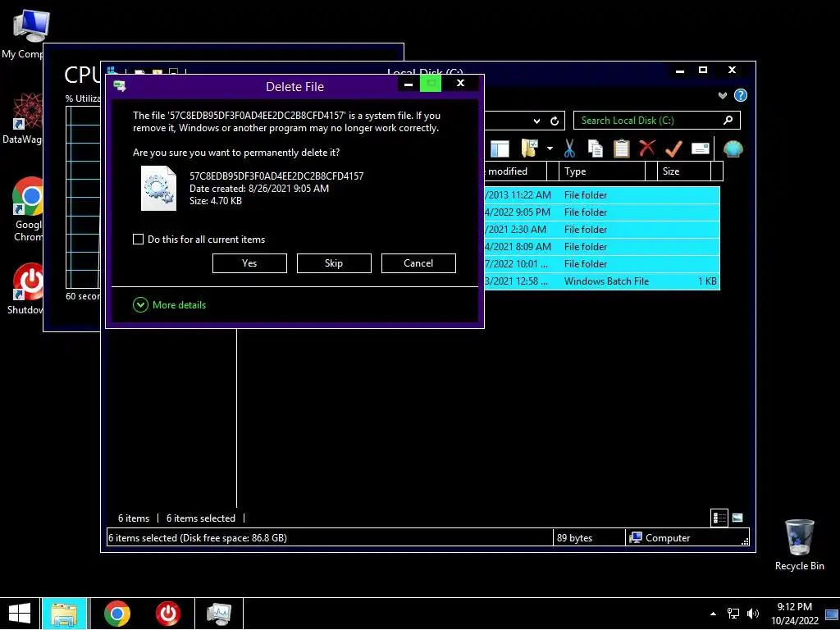This screenshot has height=630, width=840.
Task: Open the Folder Options dropdown arrow
Action: pos(550,148)
